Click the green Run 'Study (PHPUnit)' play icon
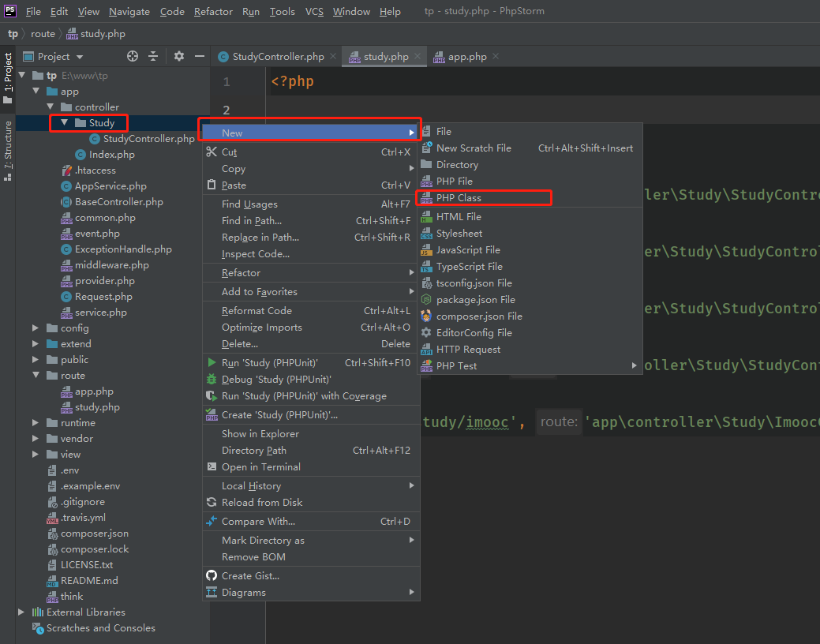Image resolution: width=820 pixels, height=644 pixels. click(x=212, y=362)
